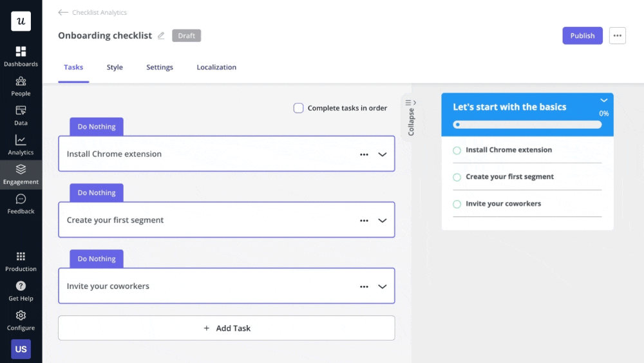Open Dashboards from the sidebar
Image resolution: width=644 pixels, height=363 pixels.
click(21, 51)
